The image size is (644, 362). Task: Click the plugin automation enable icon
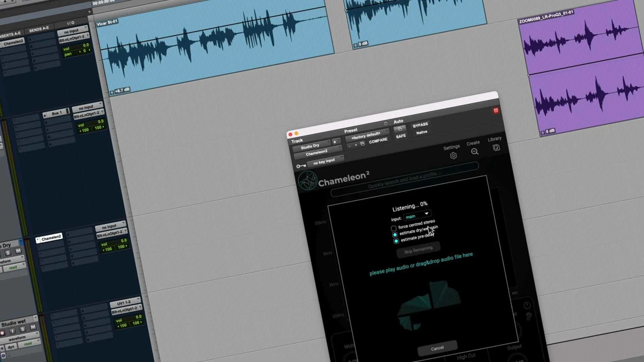(399, 129)
